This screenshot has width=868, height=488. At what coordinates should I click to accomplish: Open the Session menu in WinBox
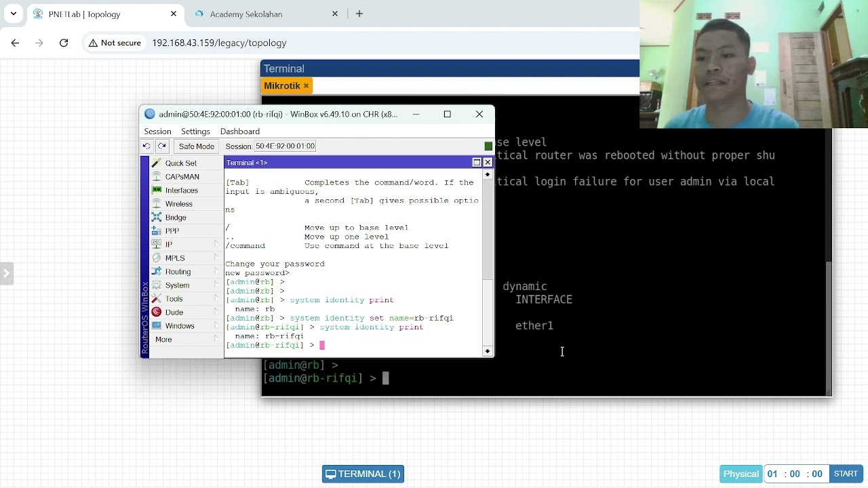tap(157, 131)
